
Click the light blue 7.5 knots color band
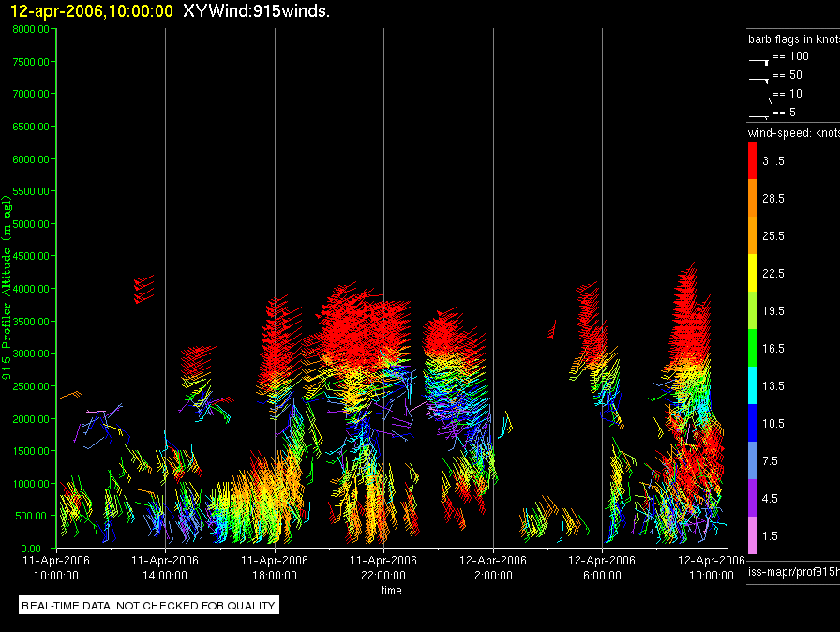[x=753, y=460]
